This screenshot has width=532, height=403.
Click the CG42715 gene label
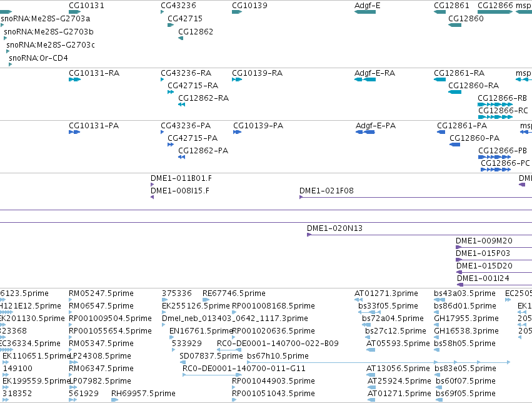[x=185, y=18]
